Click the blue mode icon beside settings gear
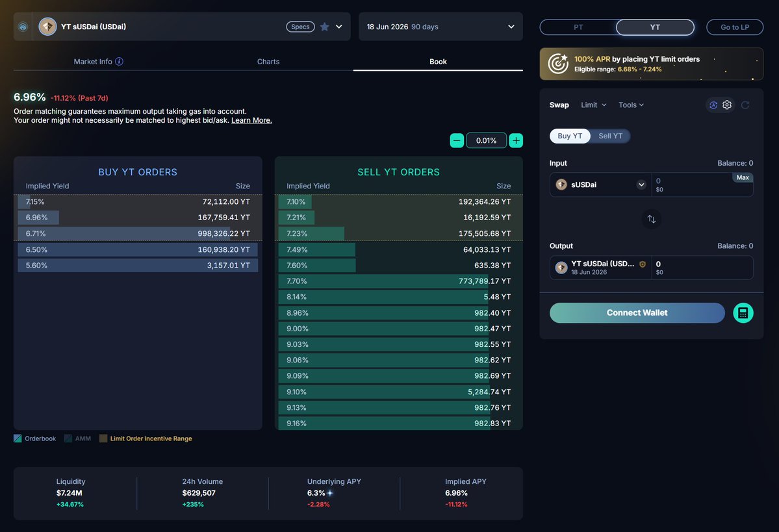 713,105
